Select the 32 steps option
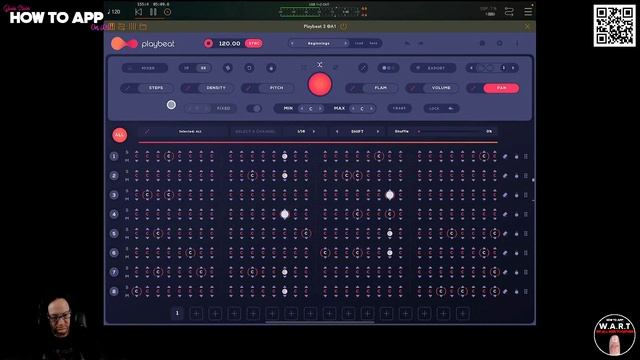The width and height of the screenshot is (640, 360). click(203, 68)
